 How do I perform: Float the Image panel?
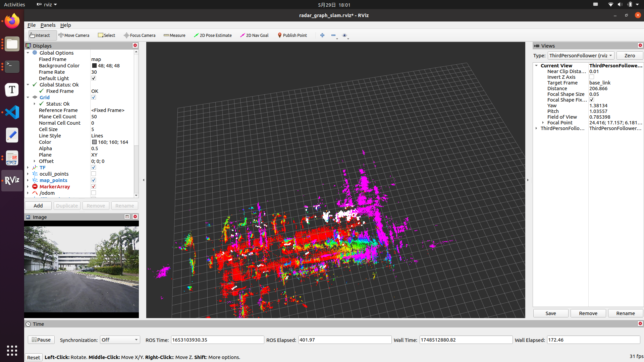(x=127, y=217)
